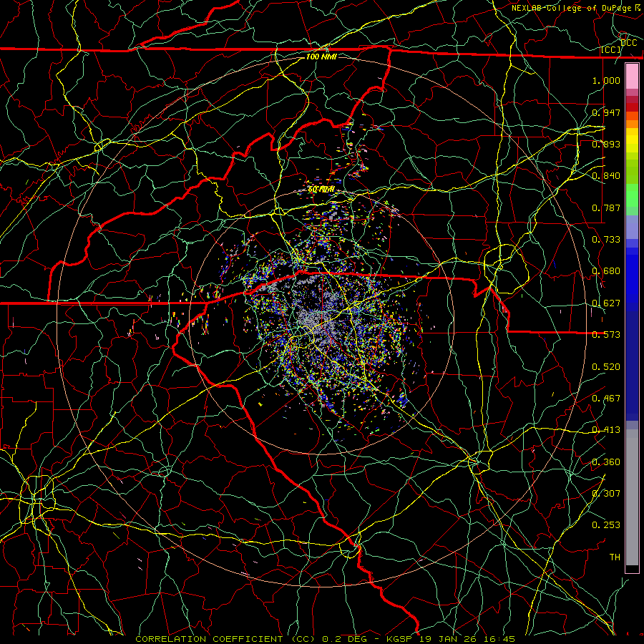Click the 0.787 scale value
644x644 pixels.
pos(606,208)
